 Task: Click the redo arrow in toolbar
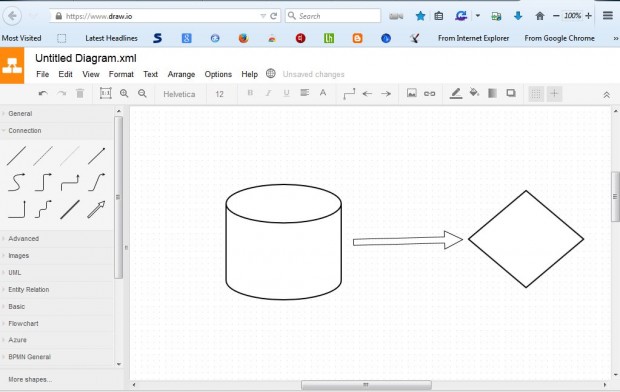click(x=62, y=94)
